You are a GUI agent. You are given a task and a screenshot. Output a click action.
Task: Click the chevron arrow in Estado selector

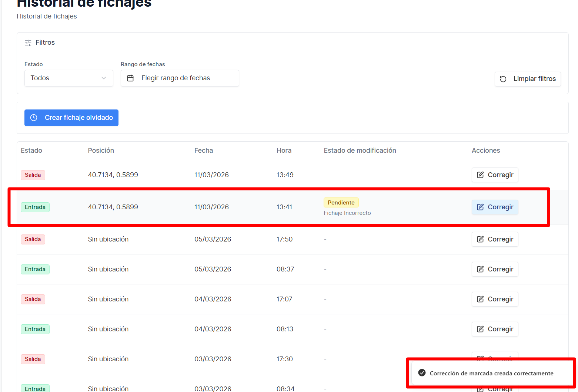click(104, 78)
